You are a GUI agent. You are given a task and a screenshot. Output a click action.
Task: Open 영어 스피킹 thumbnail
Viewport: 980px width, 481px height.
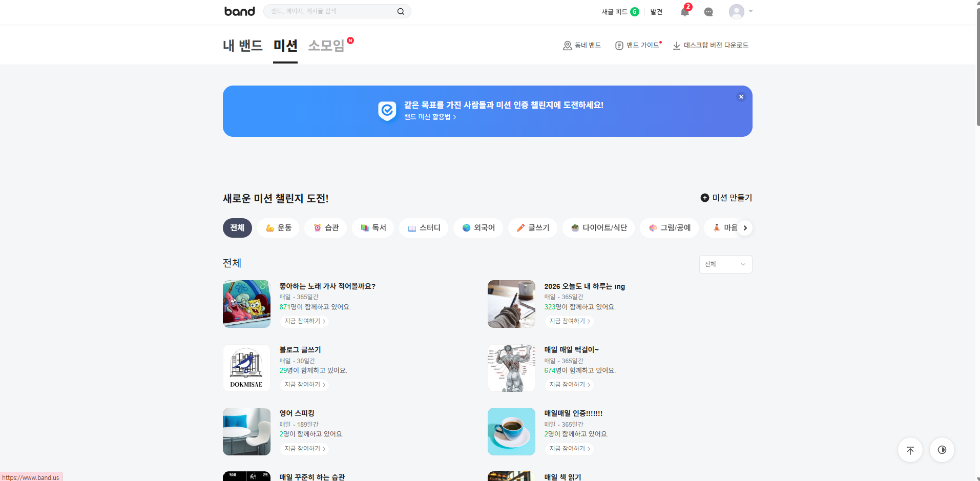pos(246,431)
